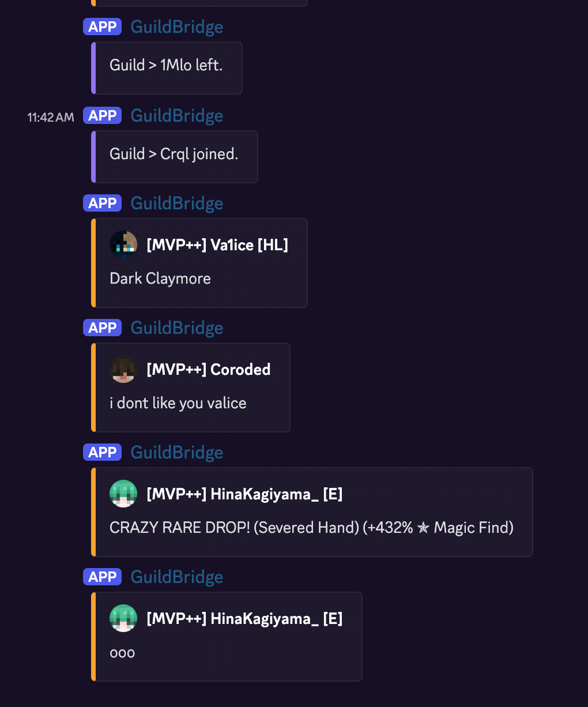Click APP badge beside the 11:42 AM timestamp
588x707 pixels.
[103, 116]
